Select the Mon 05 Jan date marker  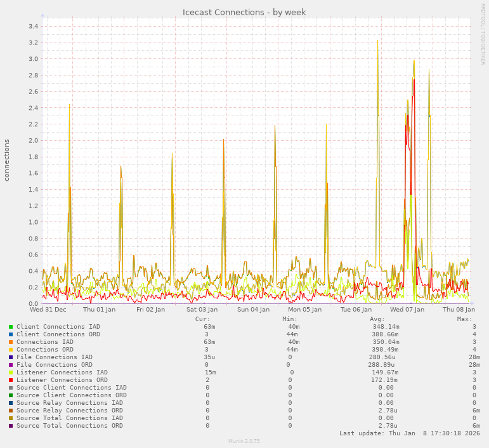(x=304, y=310)
